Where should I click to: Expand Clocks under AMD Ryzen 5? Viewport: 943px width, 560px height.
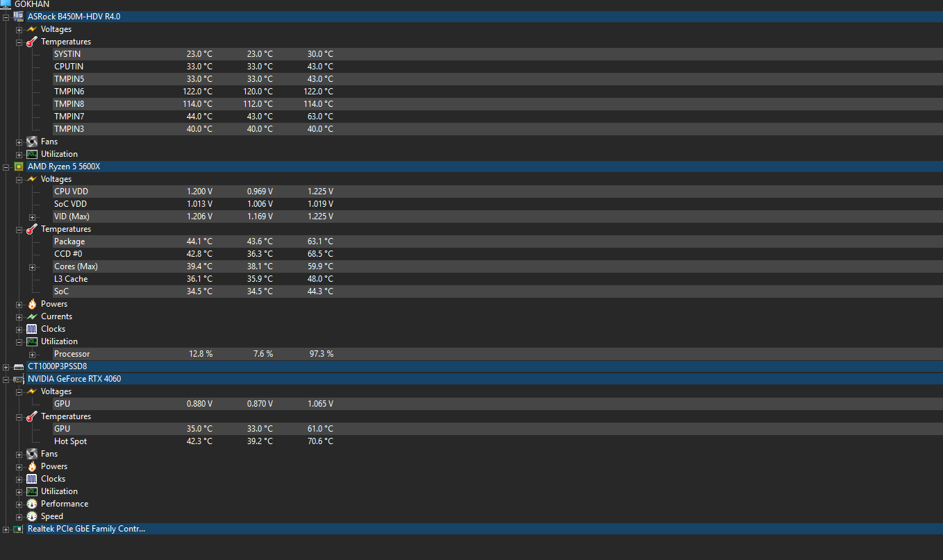point(19,330)
